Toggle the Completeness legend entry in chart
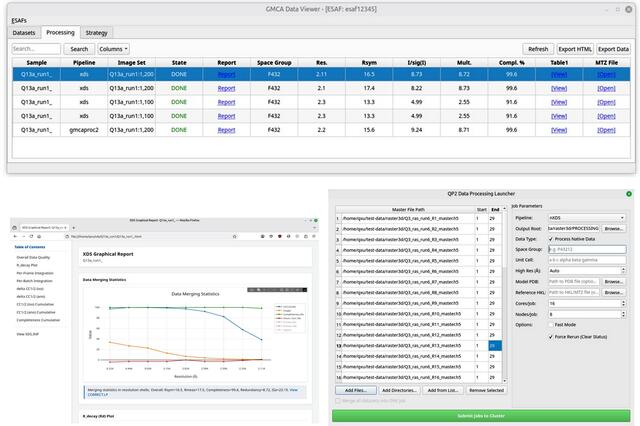Viewport: 640px width, 426px height. tap(289, 314)
